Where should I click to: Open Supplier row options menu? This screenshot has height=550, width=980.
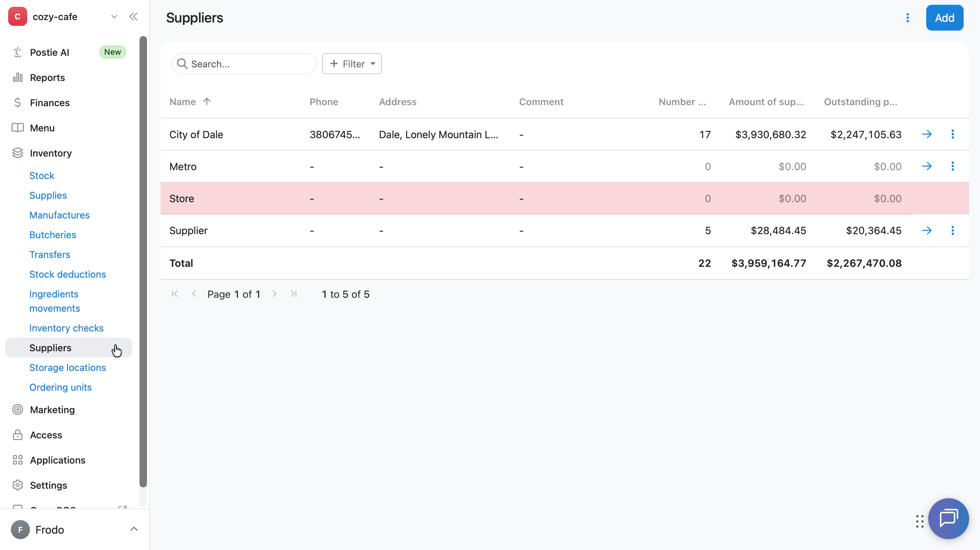[x=953, y=230]
